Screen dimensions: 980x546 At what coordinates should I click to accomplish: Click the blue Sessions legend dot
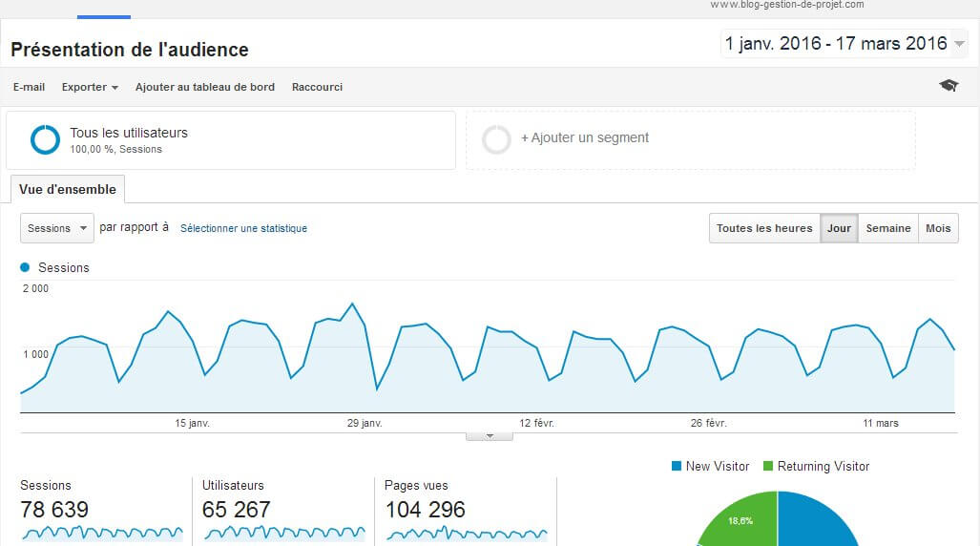coord(25,267)
